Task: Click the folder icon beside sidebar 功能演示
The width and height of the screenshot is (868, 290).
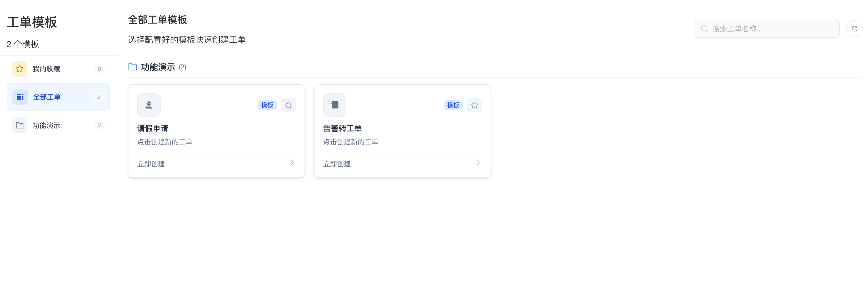Action: [19, 125]
